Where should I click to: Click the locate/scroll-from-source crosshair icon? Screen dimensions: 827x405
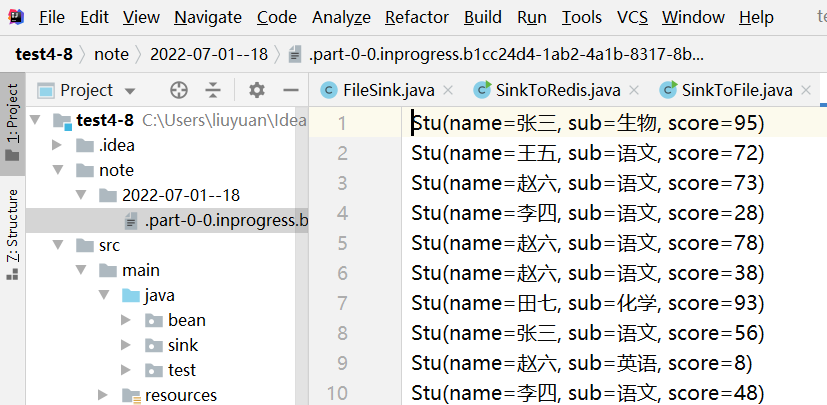(179, 90)
